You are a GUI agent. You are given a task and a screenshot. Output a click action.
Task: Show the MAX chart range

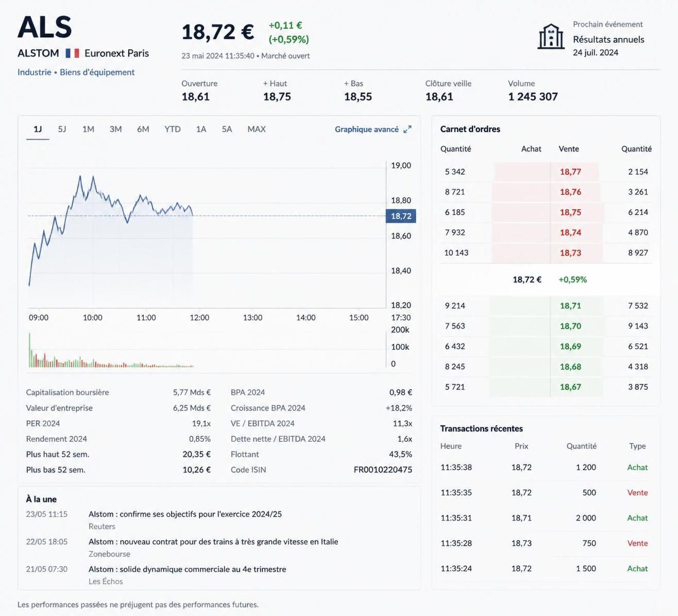click(256, 129)
